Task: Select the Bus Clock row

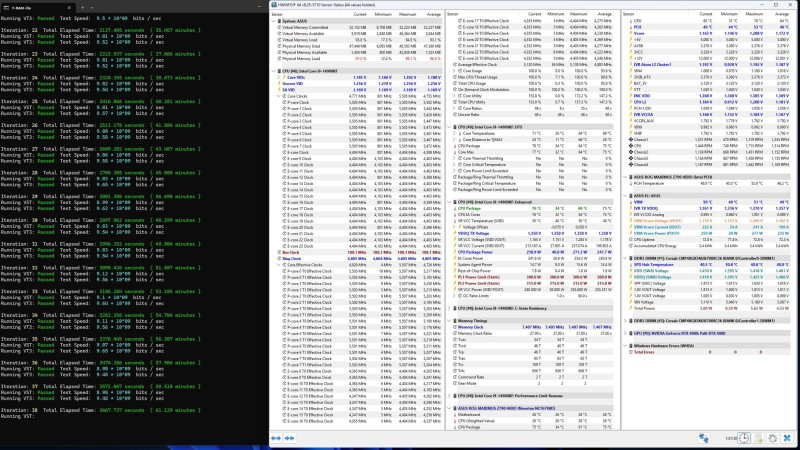Action: pos(357,252)
